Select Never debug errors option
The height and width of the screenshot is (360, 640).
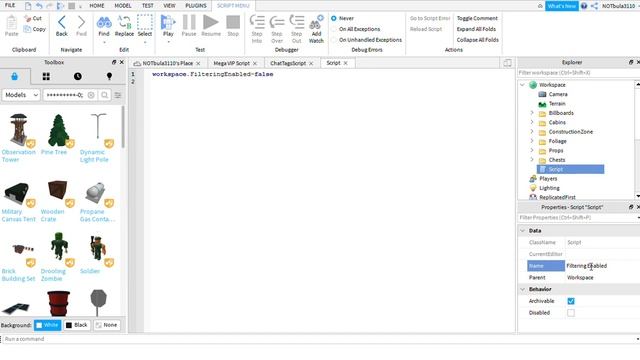[x=334, y=18]
